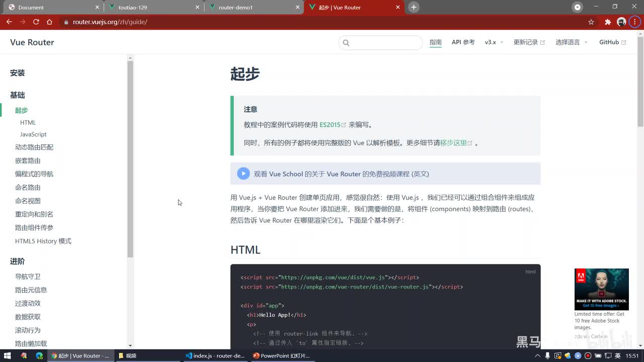Open 编程式的导航 in sidebar
The image size is (644, 362).
34,174
